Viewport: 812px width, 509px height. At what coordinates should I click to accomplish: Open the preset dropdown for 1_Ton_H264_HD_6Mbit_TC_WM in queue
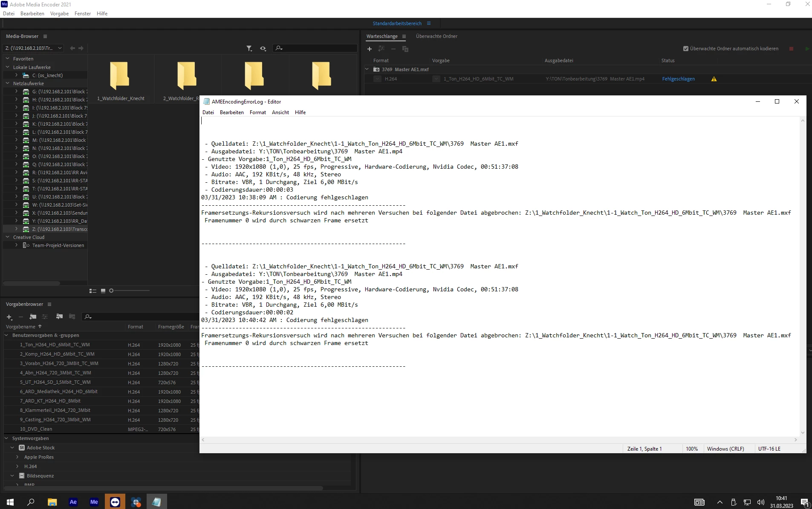pos(436,79)
